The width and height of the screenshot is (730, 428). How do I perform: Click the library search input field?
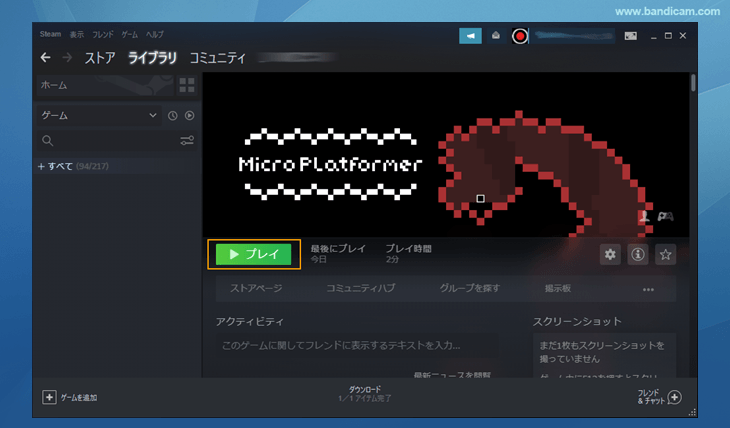116,140
